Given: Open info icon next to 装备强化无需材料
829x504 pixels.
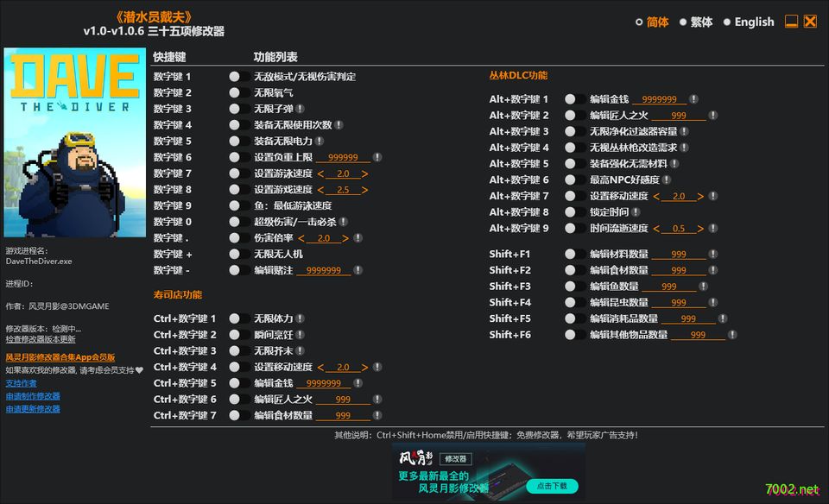Looking at the screenshot, I should (x=674, y=164).
